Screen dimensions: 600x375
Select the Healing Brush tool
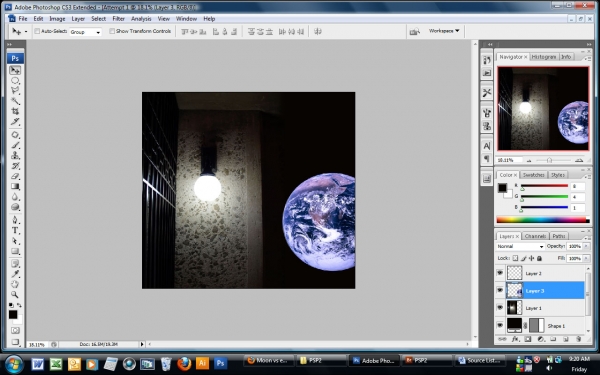(x=15, y=135)
